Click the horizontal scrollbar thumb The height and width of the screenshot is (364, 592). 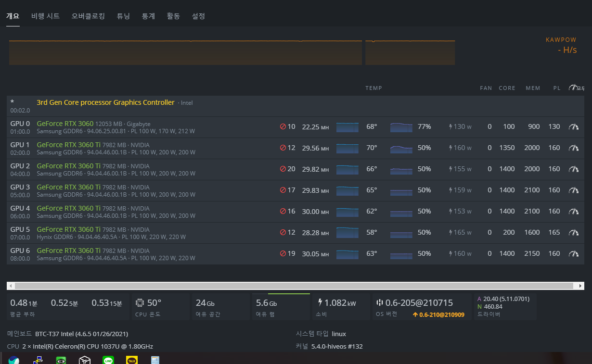294,286
